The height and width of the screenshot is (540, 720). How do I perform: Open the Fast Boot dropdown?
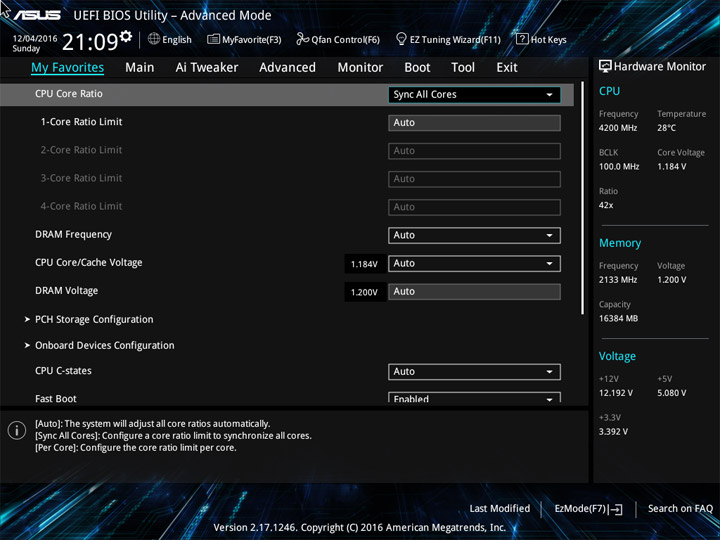474,398
